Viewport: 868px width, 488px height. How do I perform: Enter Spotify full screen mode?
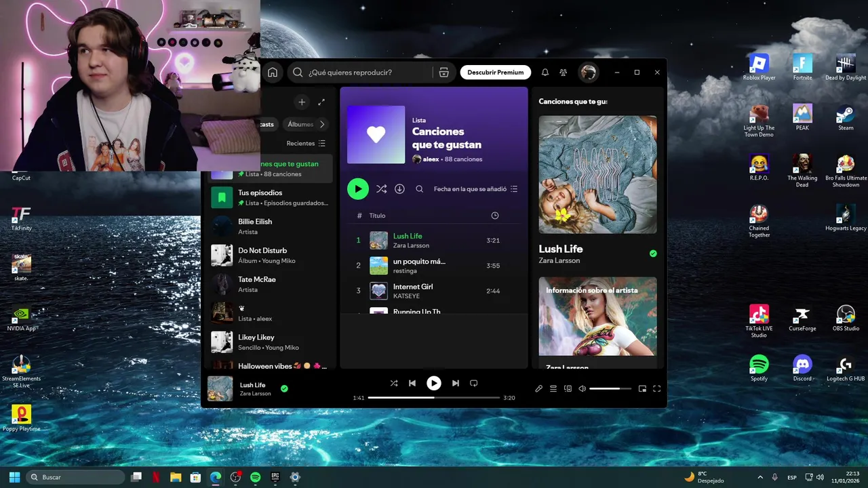(656, 388)
